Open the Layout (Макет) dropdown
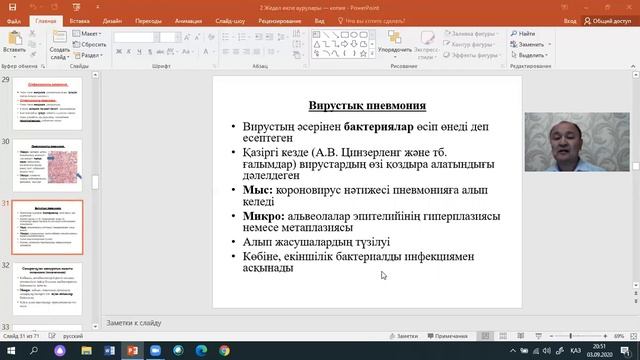Screen dimensions: 640x360 87,33
